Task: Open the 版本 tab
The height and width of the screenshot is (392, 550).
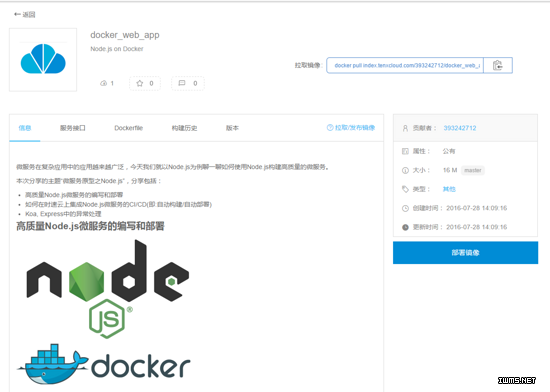Action: click(x=232, y=128)
